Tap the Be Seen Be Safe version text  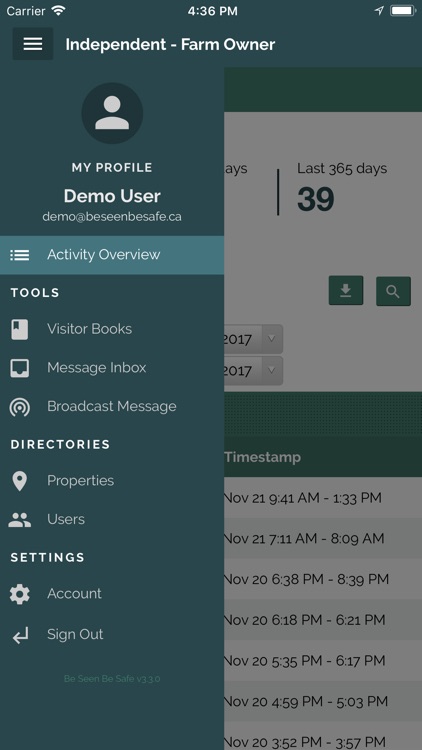112,679
